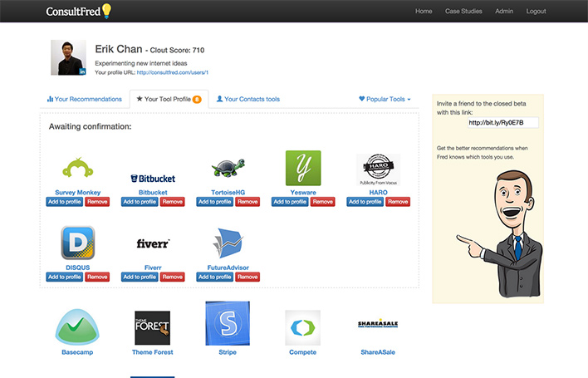Image resolution: width=588 pixels, height=378 pixels.
Task: Click the TortoiseHG turtle icon
Action: pos(228,168)
